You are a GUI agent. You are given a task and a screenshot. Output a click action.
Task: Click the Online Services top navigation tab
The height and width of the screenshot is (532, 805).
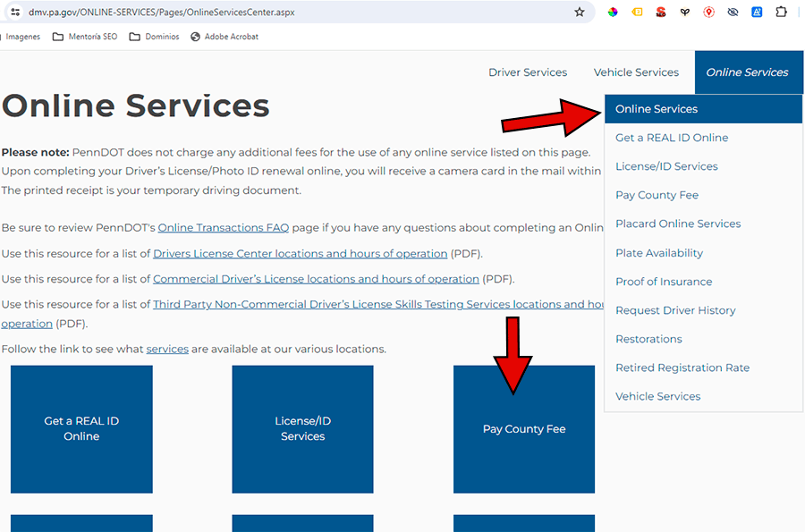[749, 72]
